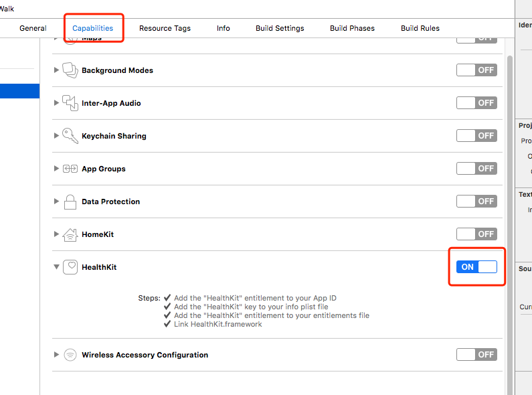
Task: Click the App Groups icon
Action: click(x=70, y=169)
